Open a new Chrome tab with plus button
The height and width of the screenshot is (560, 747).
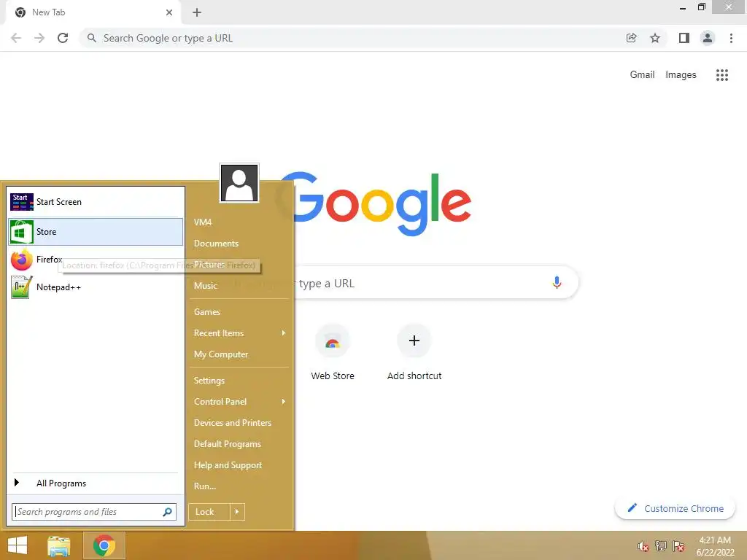(x=197, y=12)
